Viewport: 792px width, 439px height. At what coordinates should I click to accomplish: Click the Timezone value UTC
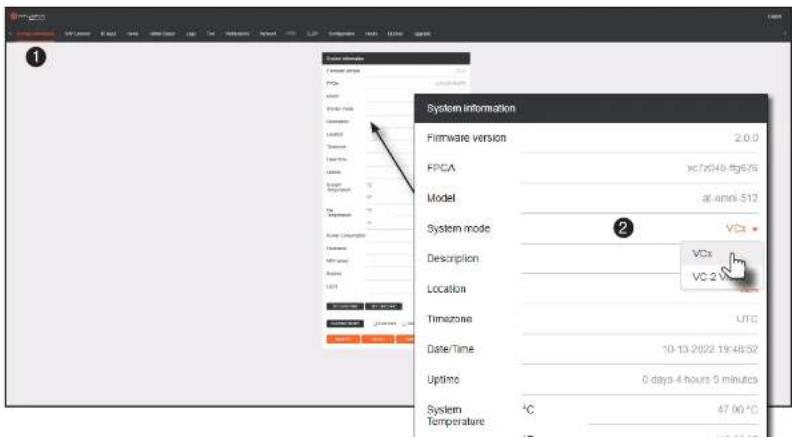click(747, 319)
